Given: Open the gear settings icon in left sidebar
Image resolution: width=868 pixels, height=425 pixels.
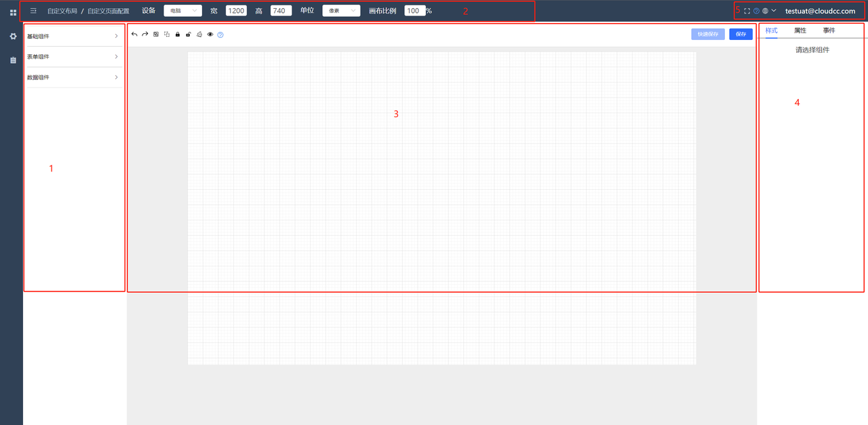Looking at the screenshot, I should [x=13, y=36].
